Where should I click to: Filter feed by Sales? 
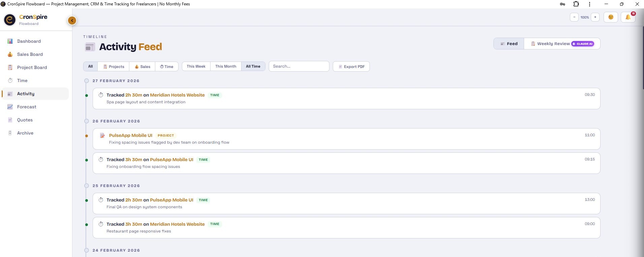142,67
